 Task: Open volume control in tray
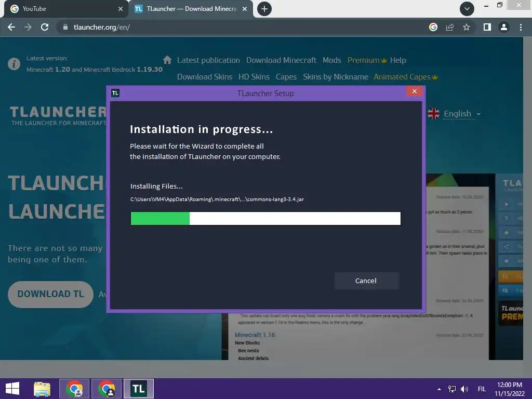[x=464, y=389]
